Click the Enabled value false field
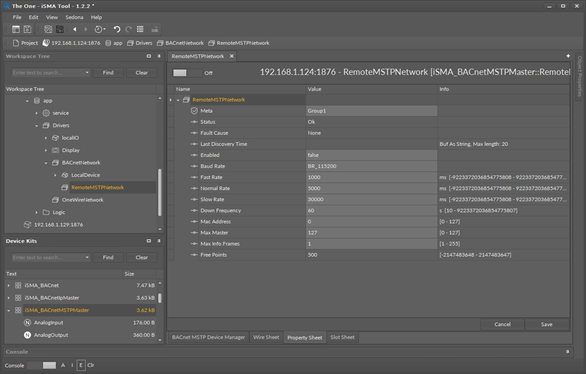The width and height of the screenshot is (586, 374). point(371,155)
